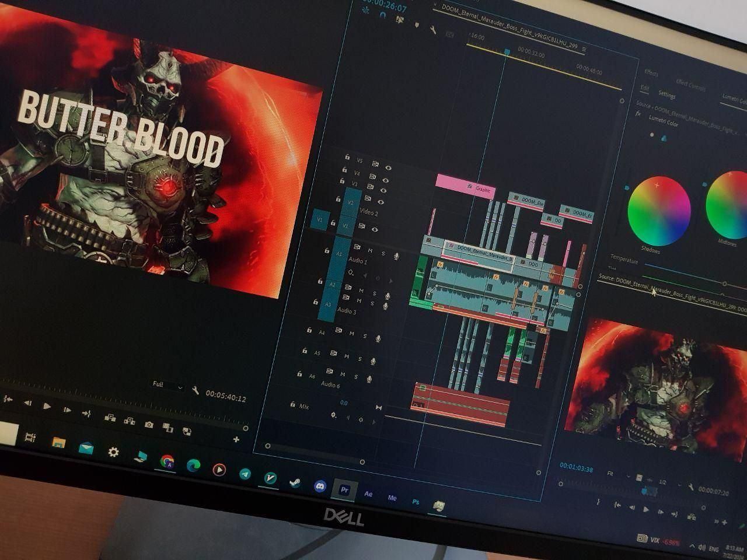747x560 pixels.
Task: Open Premiere Pro from the taskbar
Action: click(x=344, y=491)
